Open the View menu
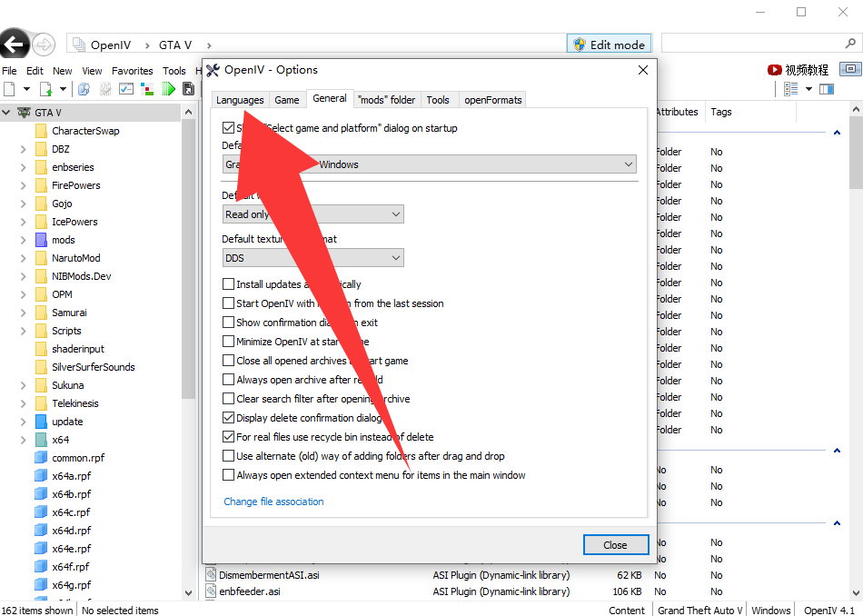Image resolution: width=863 pixels, height=616 pixels. [x=92, y=71]
